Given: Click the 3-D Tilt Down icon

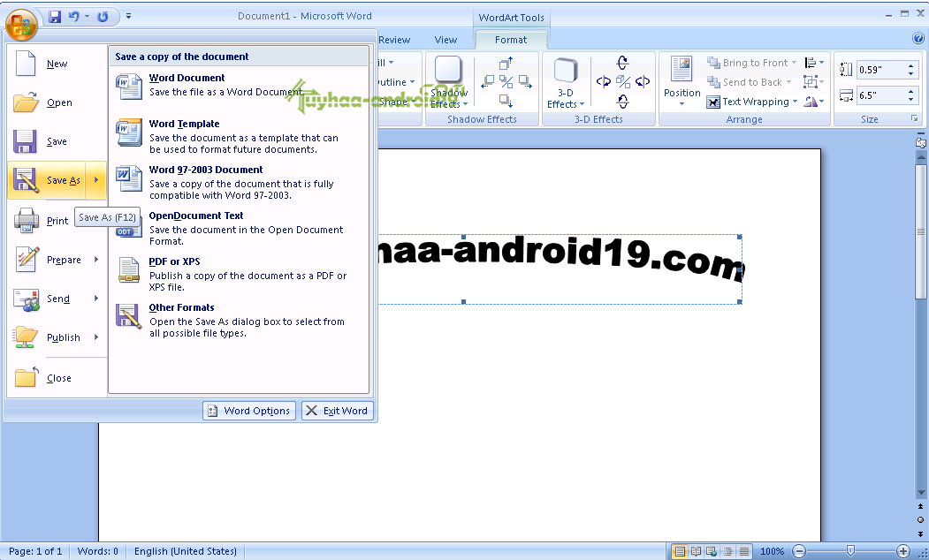Looking at the screenshot, I should click(622, 102).
